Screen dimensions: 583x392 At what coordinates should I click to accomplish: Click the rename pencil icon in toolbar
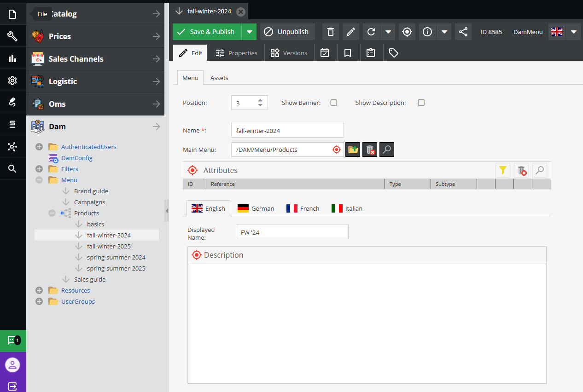click(x=350, y=32)
